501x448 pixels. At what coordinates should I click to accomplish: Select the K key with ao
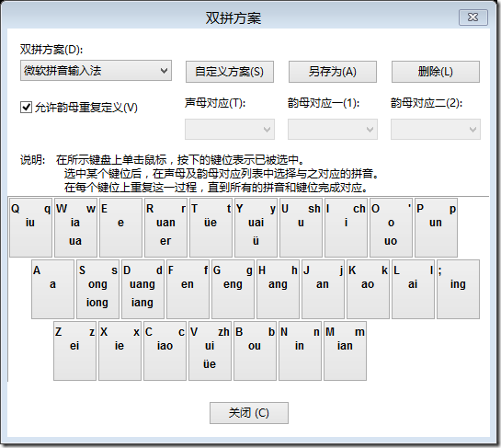click(368, 289)
